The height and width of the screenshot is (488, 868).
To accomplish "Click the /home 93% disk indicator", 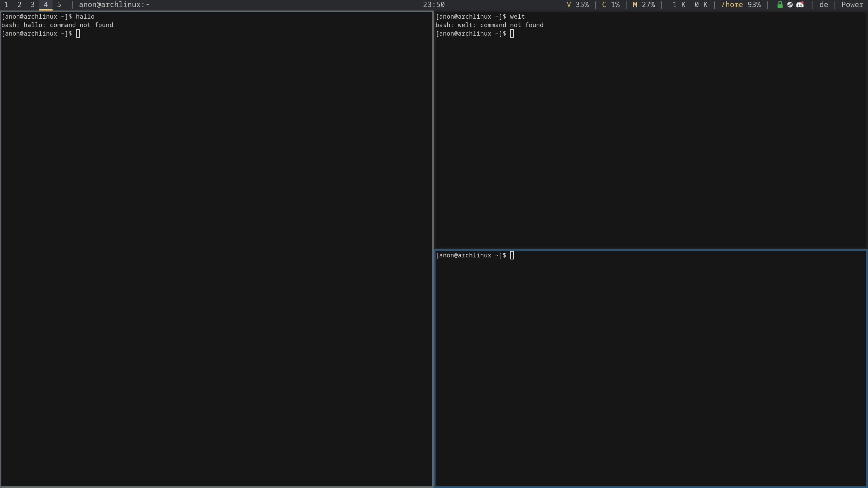I will tap(741, 5).
